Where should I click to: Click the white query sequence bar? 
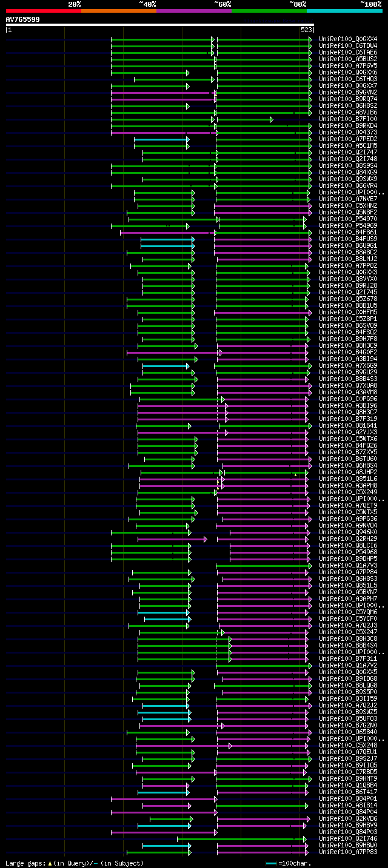pos(160,25)
